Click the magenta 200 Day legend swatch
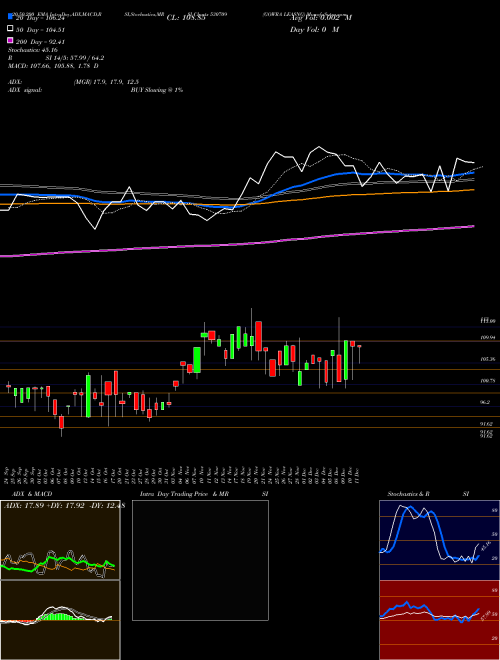The image size is (500, 660). click(x=10, y=41)
